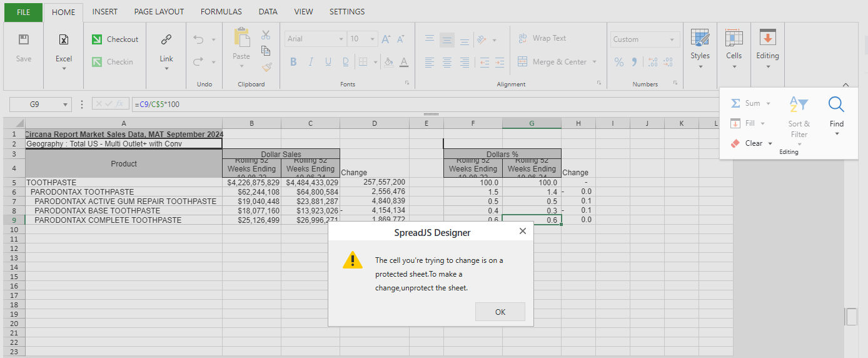The width and height of the screenshot is (868, 358).
Task: Open the fill color picker
Action: [x=388, y=62]
